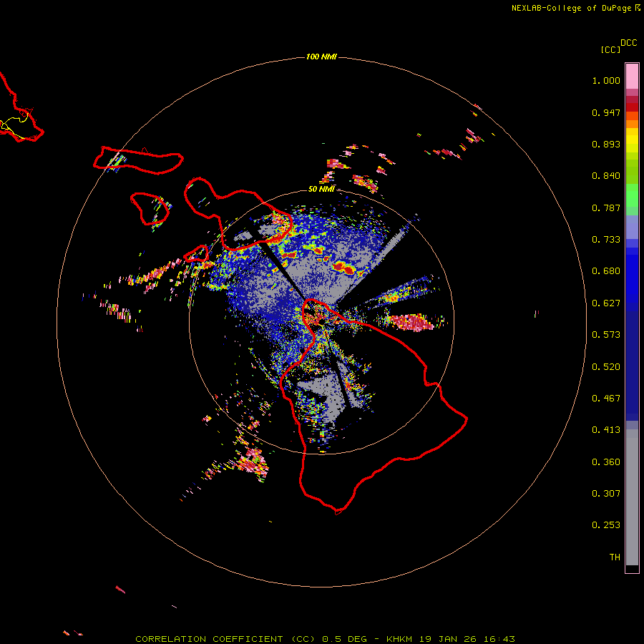Click the DCC label above color bar
644x644 pixels.
pyautogui.click(x=629, y=43)
